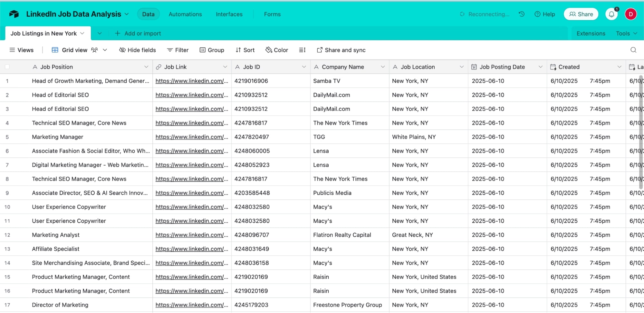
Task: Open base history clock icon
Action: point(522,14)
